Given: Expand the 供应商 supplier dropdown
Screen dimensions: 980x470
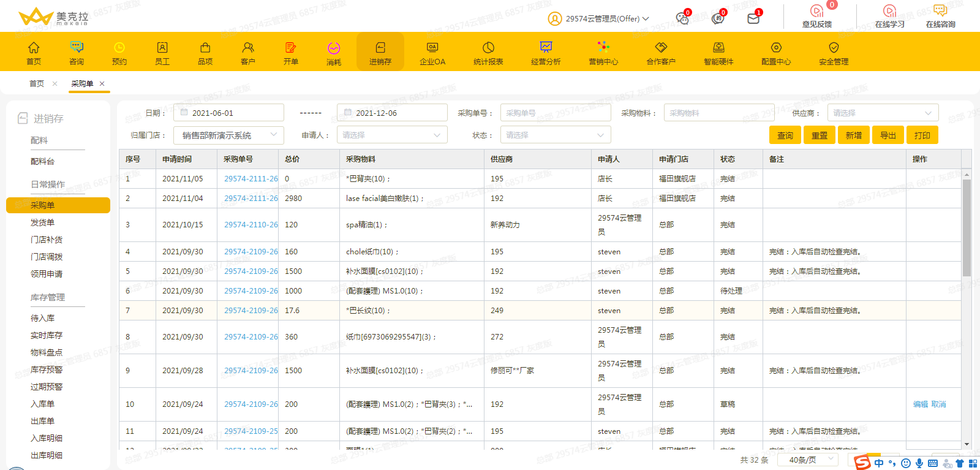Looking at the screenshot, I should [x=882, y=113].
